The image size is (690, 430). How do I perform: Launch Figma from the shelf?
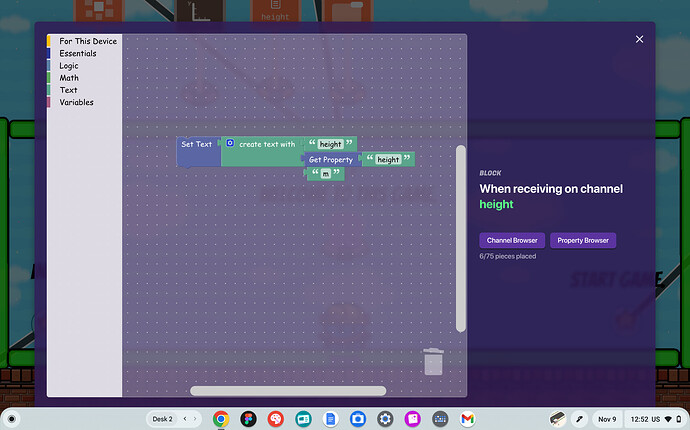[248, 419]
